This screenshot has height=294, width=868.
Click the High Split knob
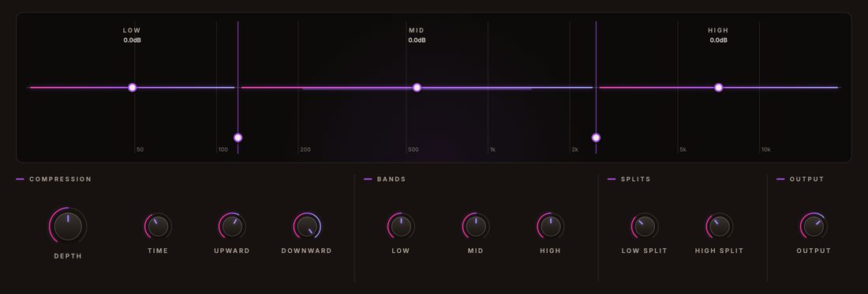point(720,226)
